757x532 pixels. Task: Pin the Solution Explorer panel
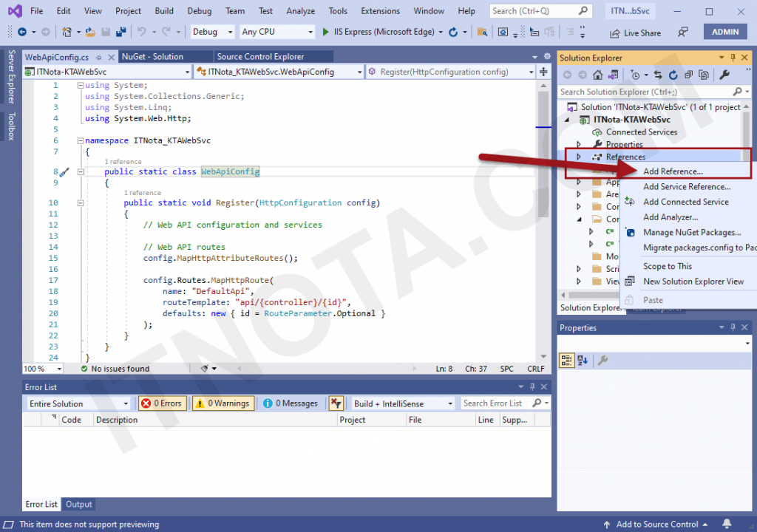point(733,57)
